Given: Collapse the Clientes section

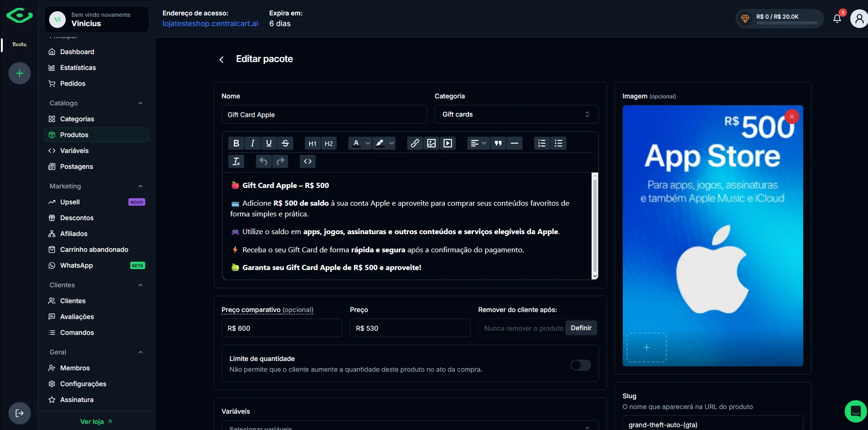Looking at the screenshot, I should [141, 285].
